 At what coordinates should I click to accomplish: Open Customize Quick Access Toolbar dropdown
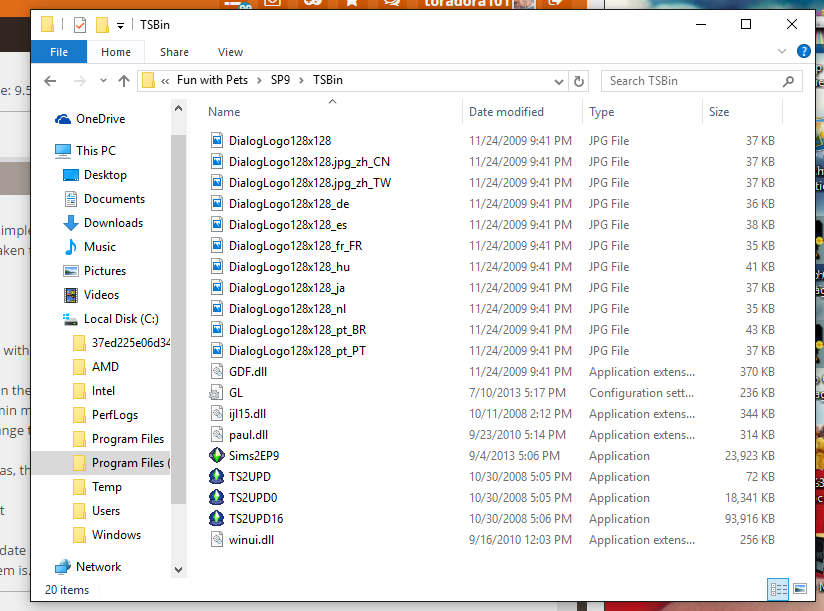tap(121, 25)
